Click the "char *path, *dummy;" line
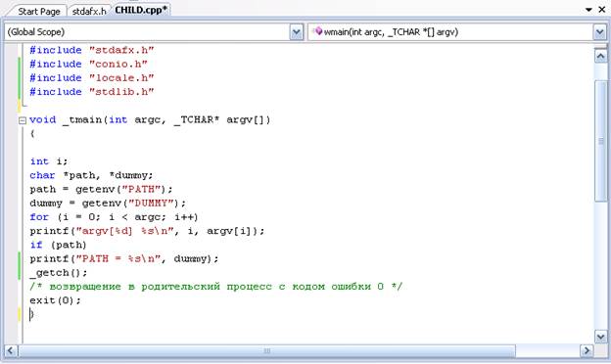Viewport: 611px width, 364px height. pyautogui.click(x=92, y=175)
